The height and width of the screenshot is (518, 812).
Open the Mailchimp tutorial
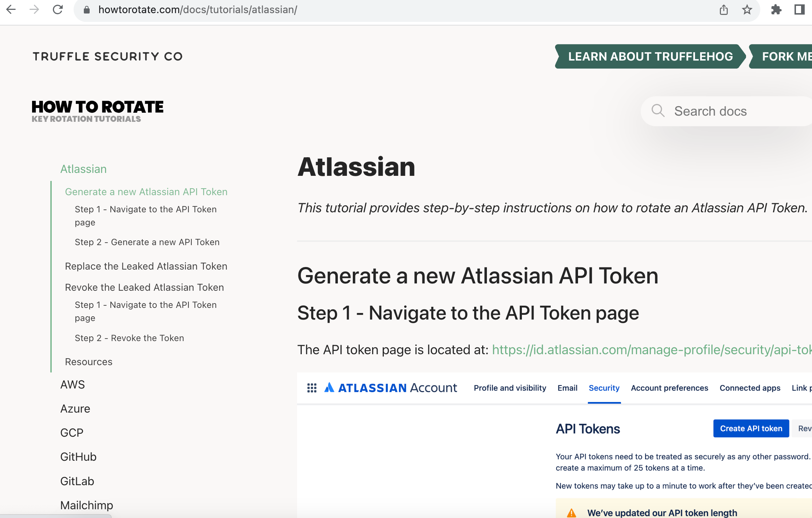click(87, 505)
